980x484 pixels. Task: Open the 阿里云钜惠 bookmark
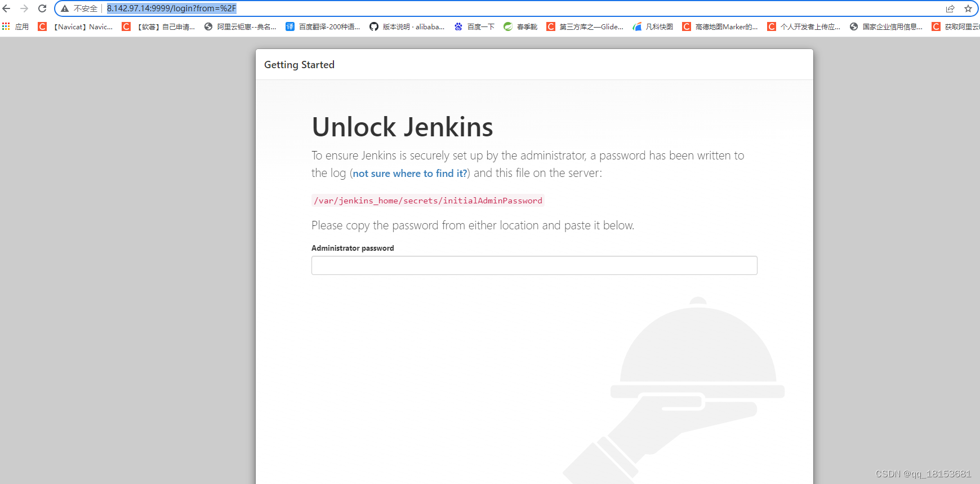tap(240, 26)
